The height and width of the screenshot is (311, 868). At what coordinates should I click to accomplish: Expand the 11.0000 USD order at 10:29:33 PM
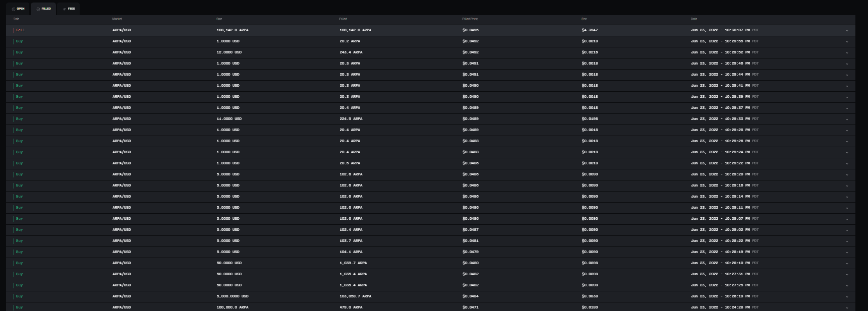click(x=847, y=119)
